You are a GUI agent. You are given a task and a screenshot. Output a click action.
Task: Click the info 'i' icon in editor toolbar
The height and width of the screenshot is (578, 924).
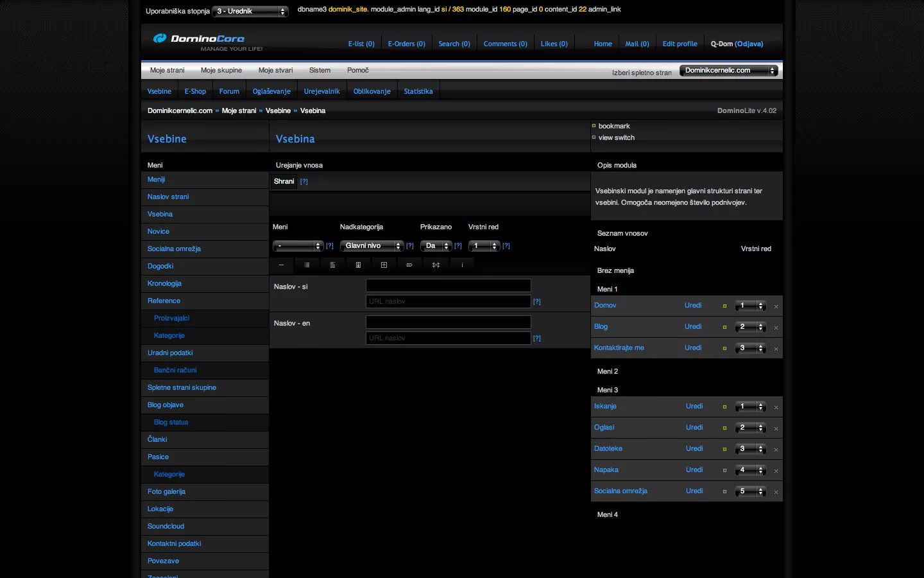pyautogui.click(x=462, y=265)
